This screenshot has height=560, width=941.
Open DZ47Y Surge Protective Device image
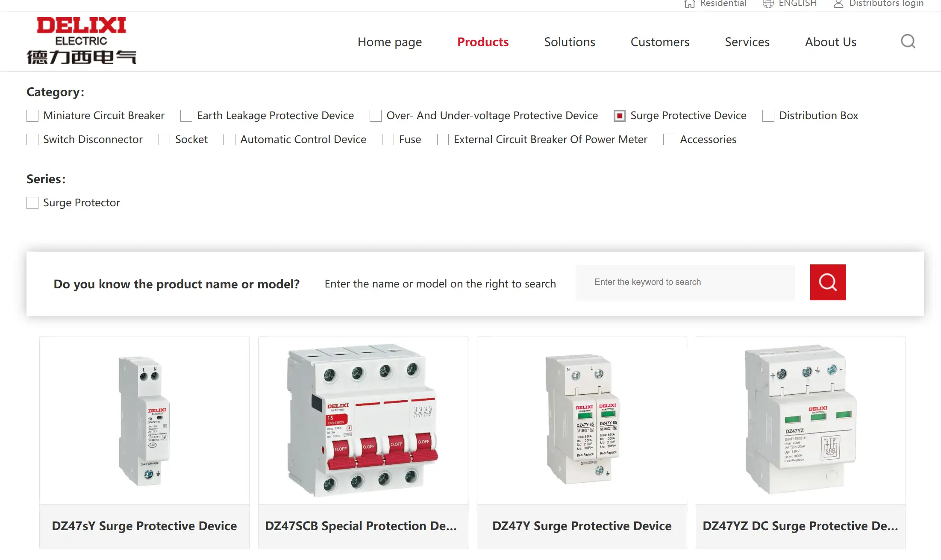582,421
